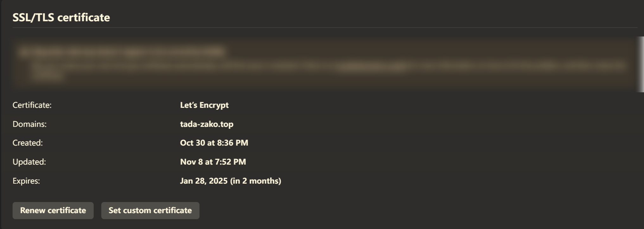The width and height of the screenshot is (644, 229).
Task: Open the Set custom certificate dialog
Action: (150, 211)
